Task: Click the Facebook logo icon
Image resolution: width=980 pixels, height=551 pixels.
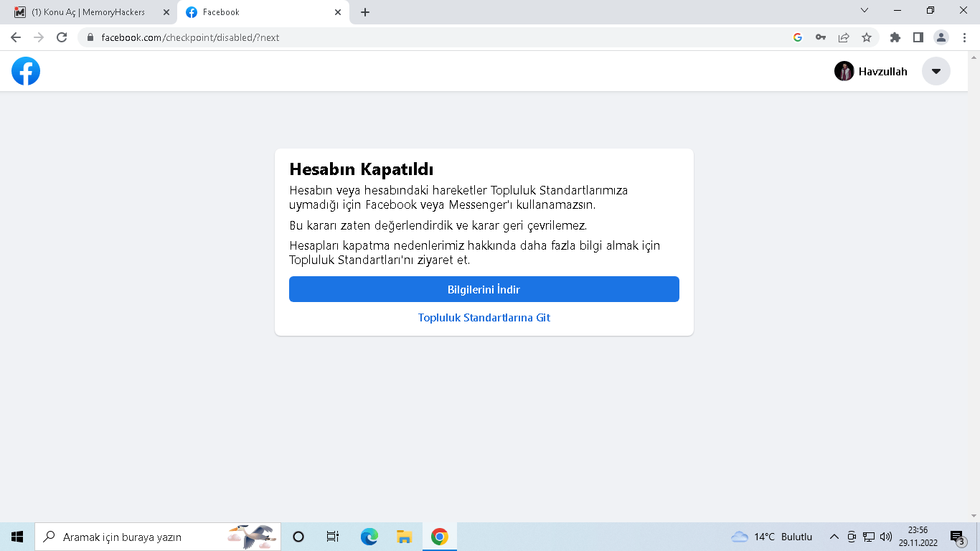Action: [x=26, y=71]
